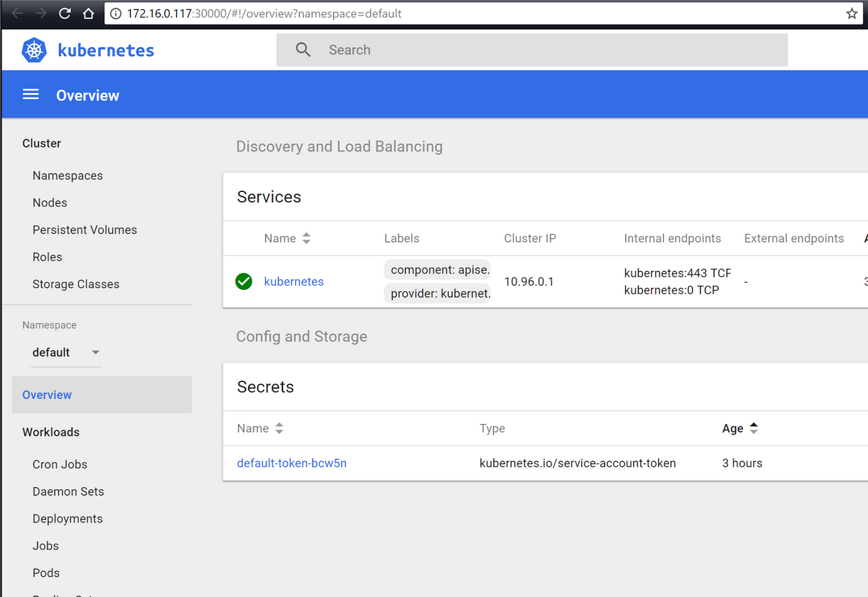Reload the page with refresh icon
Viewport: 868px width, 597px height.
coord(64,13)
